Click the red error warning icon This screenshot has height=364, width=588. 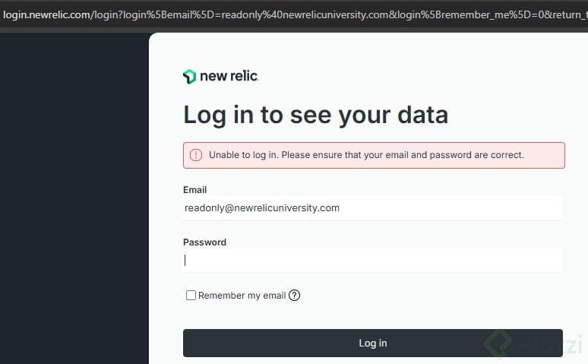[196, 155]
